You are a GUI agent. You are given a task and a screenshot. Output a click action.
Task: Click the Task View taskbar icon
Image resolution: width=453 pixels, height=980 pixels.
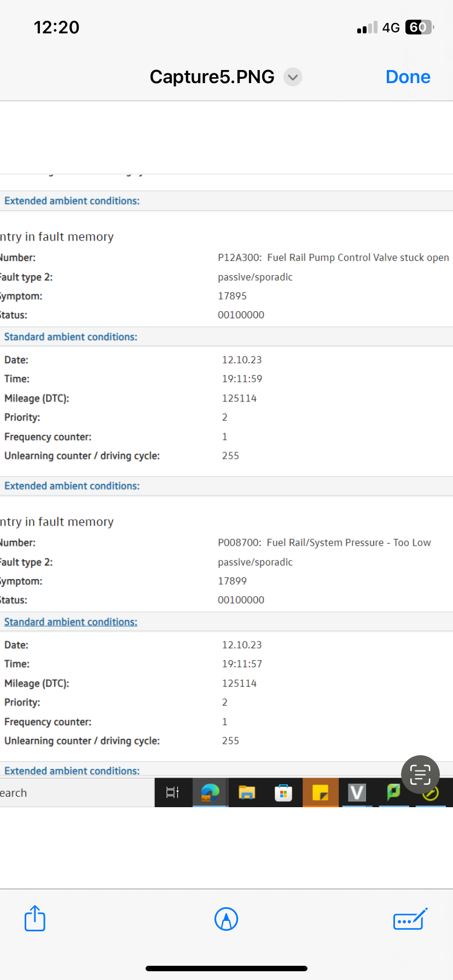173,792
